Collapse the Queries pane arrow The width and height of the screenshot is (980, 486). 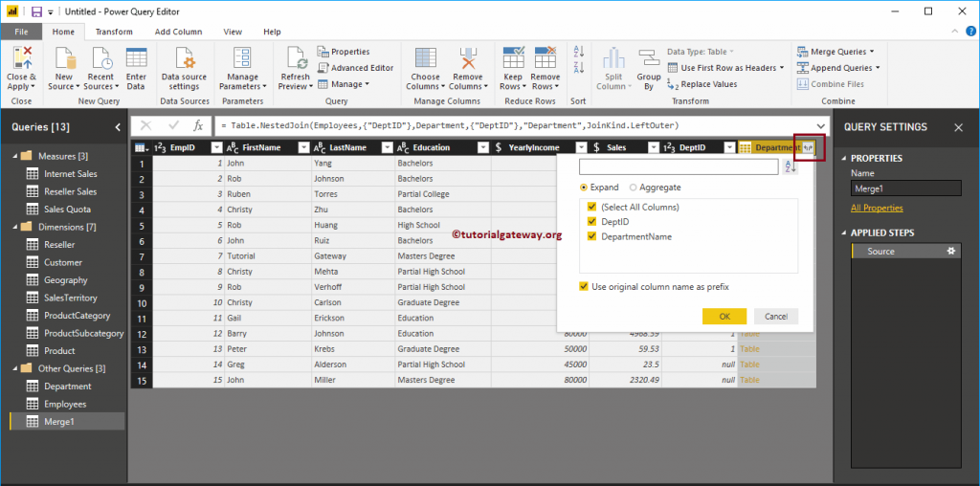(118, 127)
